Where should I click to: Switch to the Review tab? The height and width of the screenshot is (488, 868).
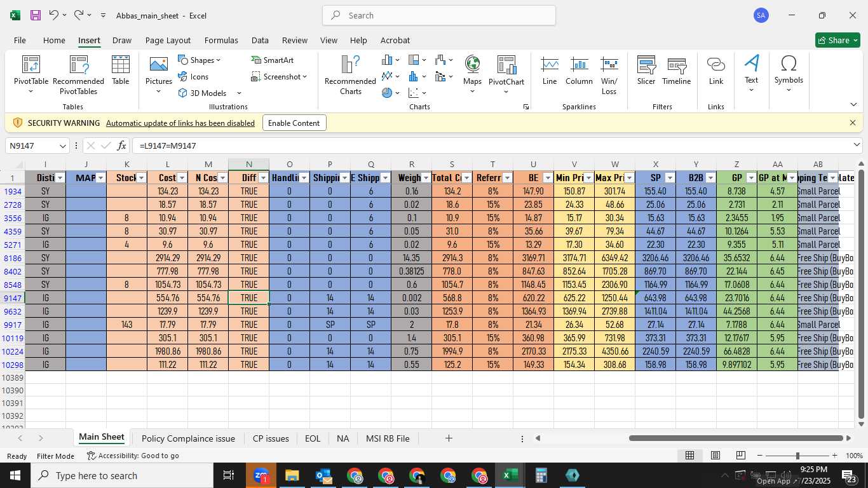point(295,40)
